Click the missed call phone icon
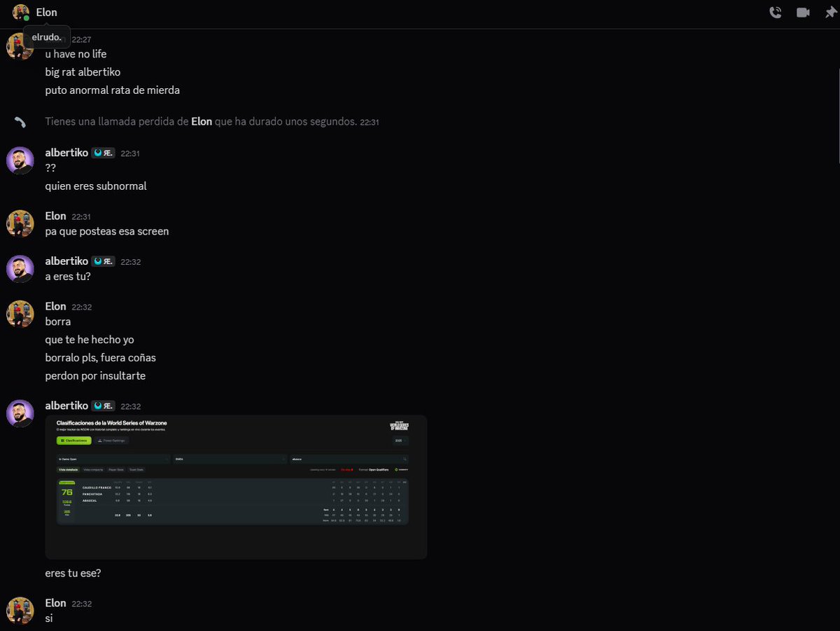The width and height of the screenshot is (840, 631). point(20,122)
